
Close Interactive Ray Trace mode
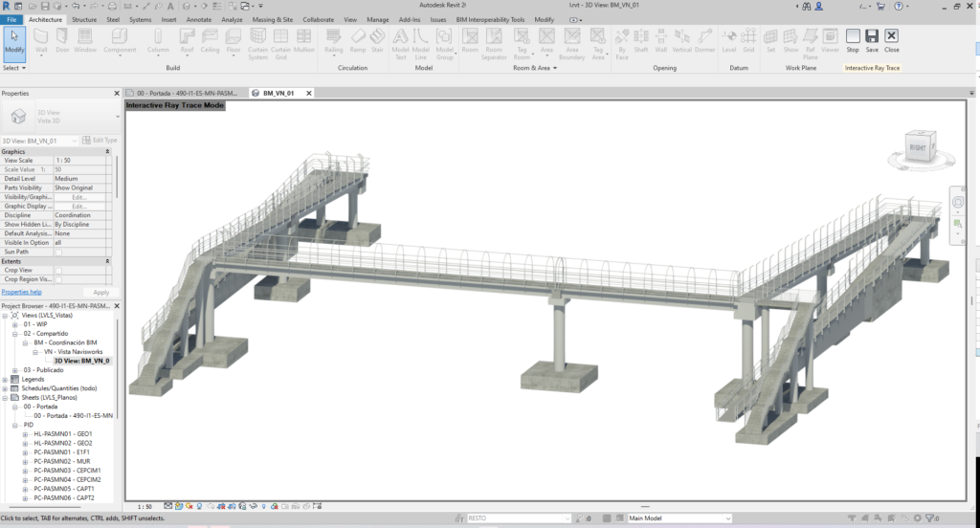(892, 41)
